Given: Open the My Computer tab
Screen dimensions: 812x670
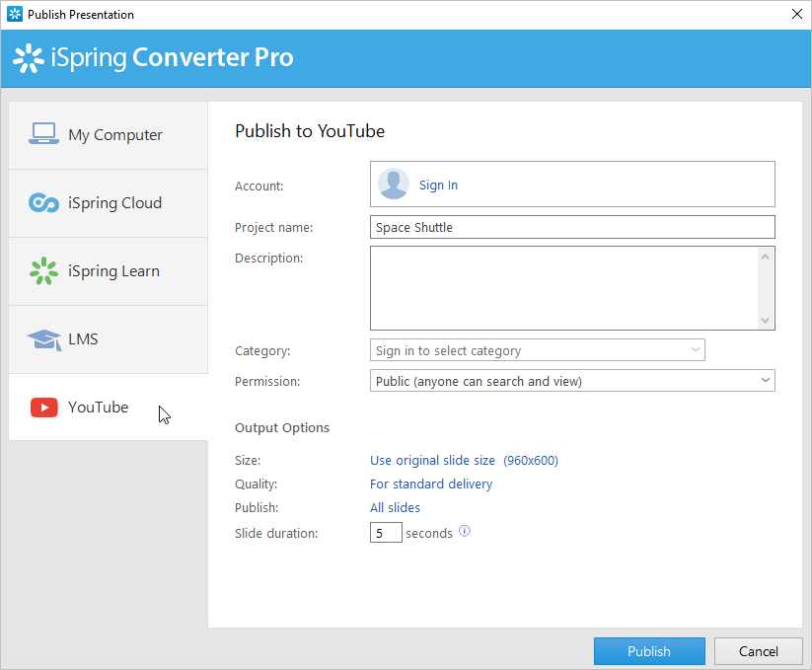Looking at the screenshot, I should [109, 135].
